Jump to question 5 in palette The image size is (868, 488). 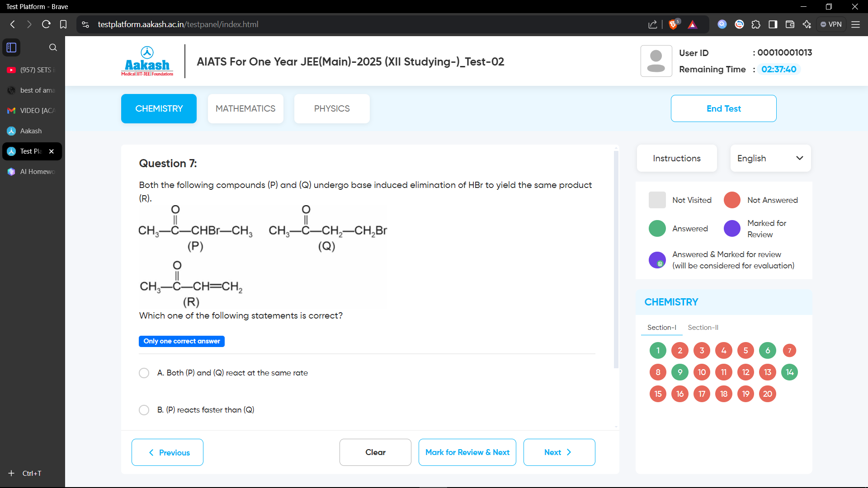(745, 350)
